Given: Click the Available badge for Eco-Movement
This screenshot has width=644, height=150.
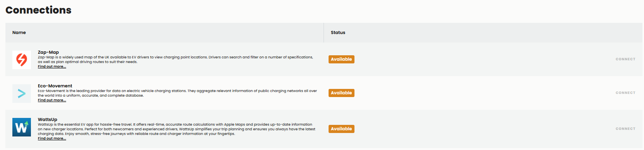Looking at the screenshot, I should [341, 93].
